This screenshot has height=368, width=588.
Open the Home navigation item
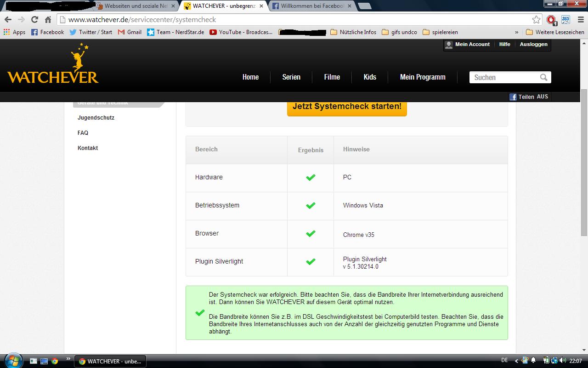point(250,77)
